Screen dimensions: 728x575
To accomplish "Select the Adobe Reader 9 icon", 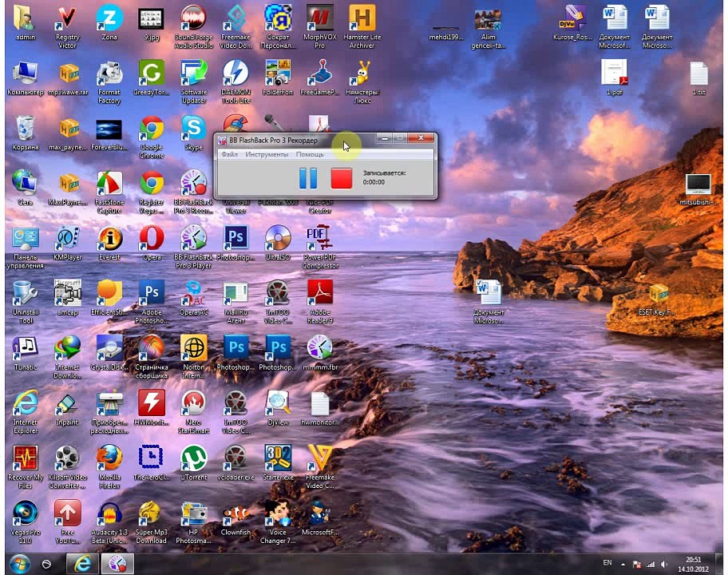I will (320, 302).
